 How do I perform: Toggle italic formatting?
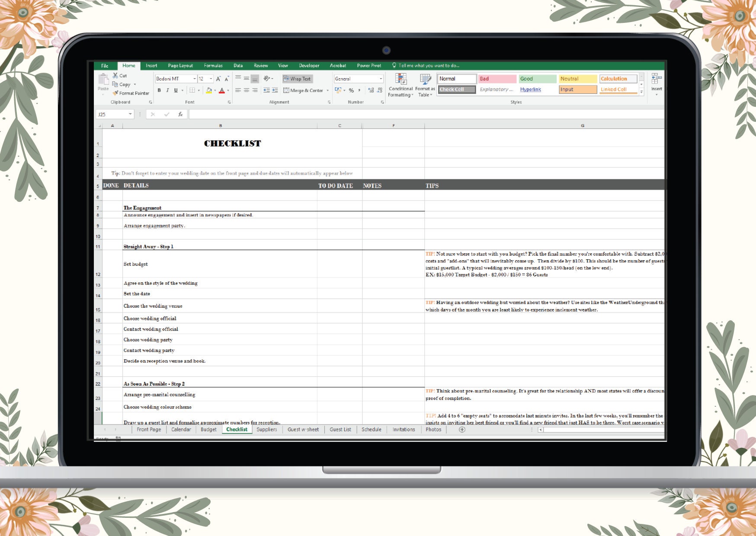(x=167, y=91)
